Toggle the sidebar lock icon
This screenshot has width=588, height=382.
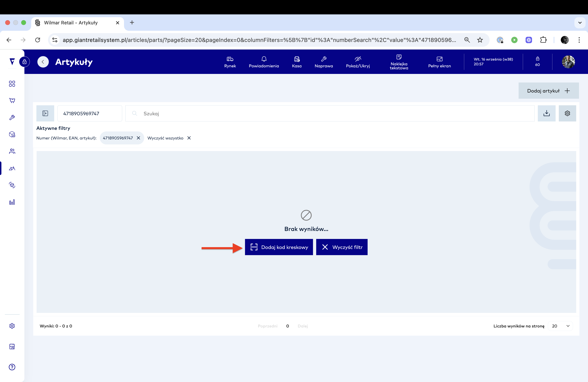[x=24, y=62]
